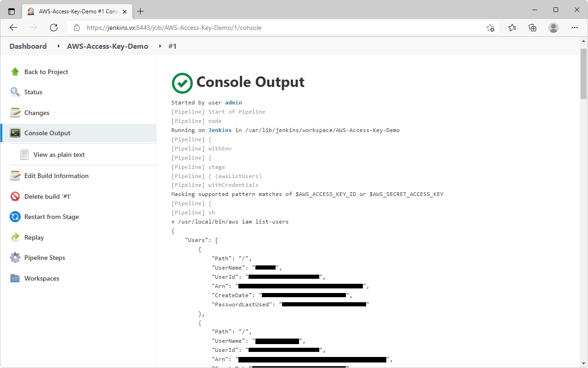Click the Console Output heading
Screen dimensions: 588x368
(250, 82)
